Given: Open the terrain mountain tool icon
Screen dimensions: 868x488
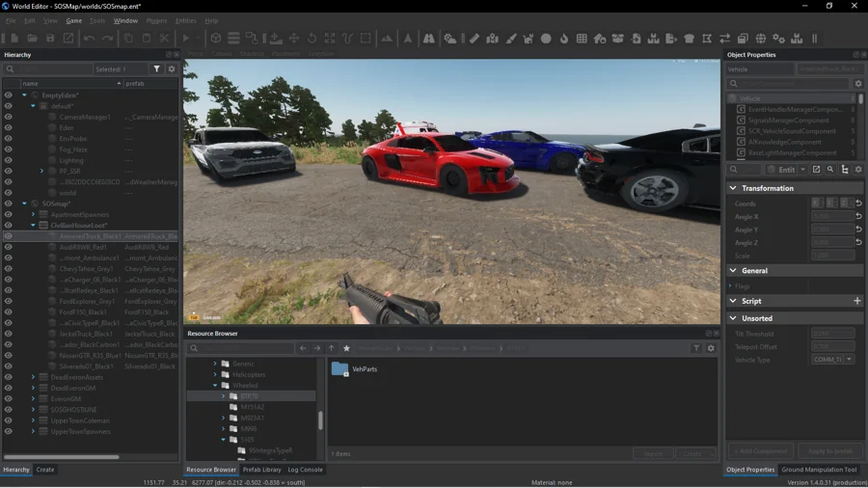Looking at the screenshot, I should coord(387,39).
